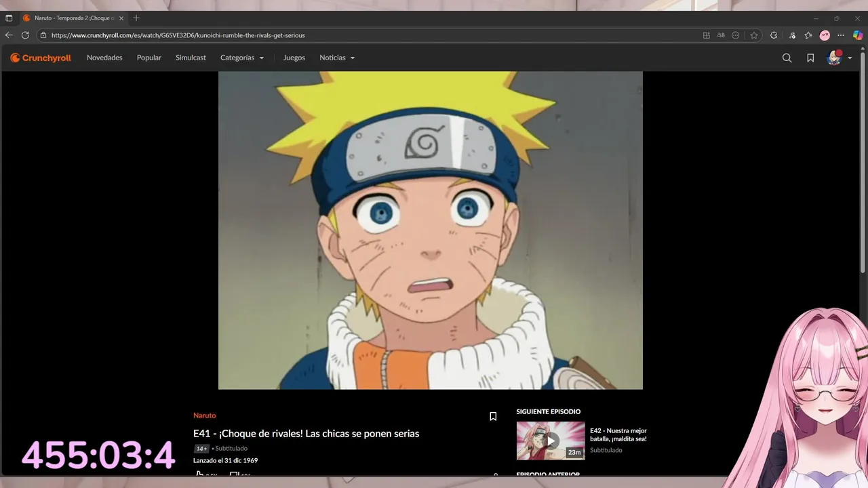Expand the Noticias dropdown
Image resolution: width=868 pixels, height=488 pixels.
pyautogui.click(x=337, y=58)
